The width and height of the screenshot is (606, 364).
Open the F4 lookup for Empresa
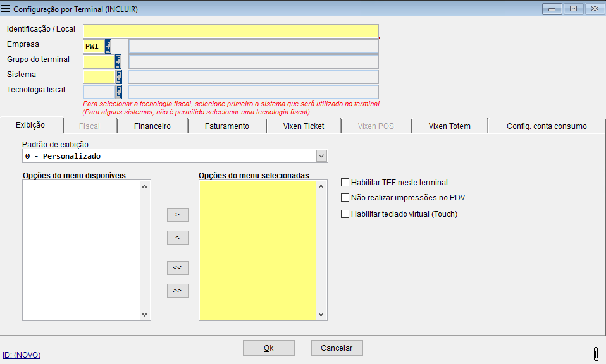(109, 45)
